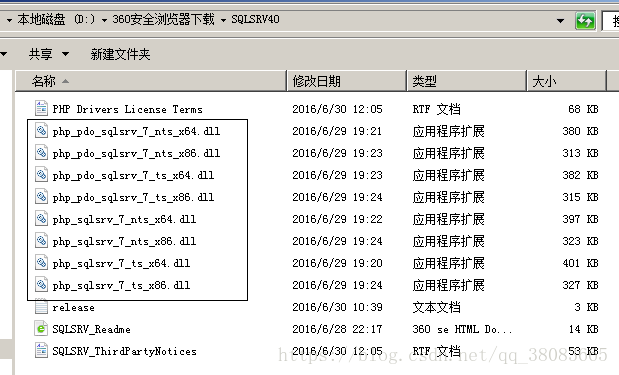Expand the dropdown arrow after 本地磁盘 (D:)

pos(104,20)
